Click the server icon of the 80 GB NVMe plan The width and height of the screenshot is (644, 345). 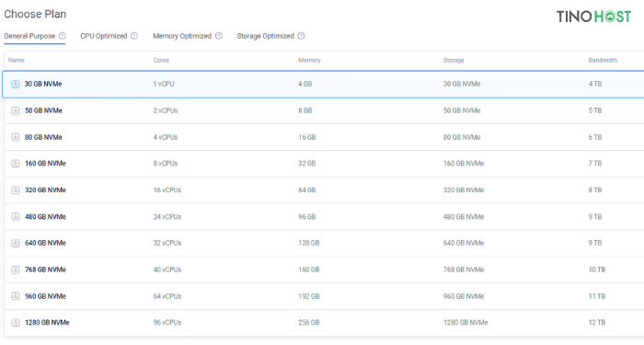[x=16, y=137]
